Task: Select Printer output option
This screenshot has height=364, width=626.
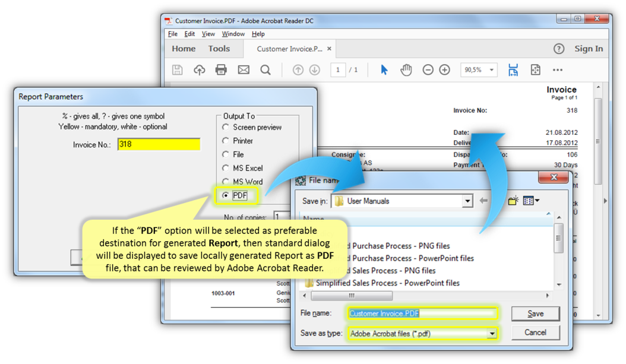Action: (226, 141)
